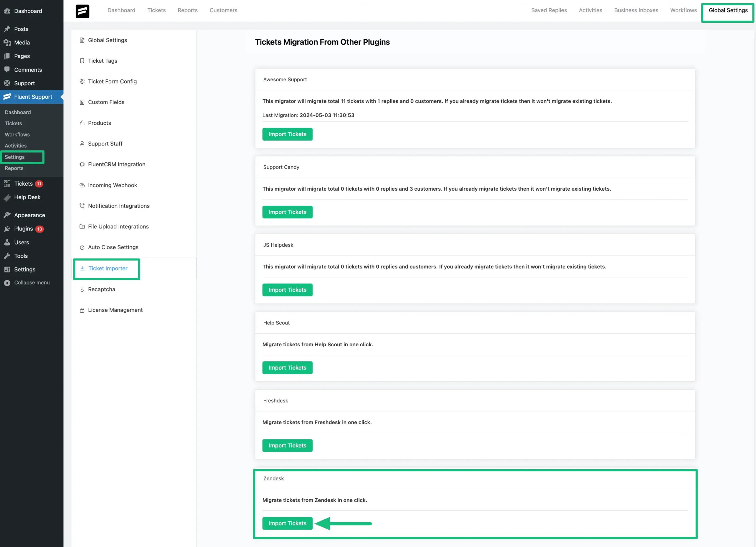Click the Tickets 11 notification badge

coord(39,184)
